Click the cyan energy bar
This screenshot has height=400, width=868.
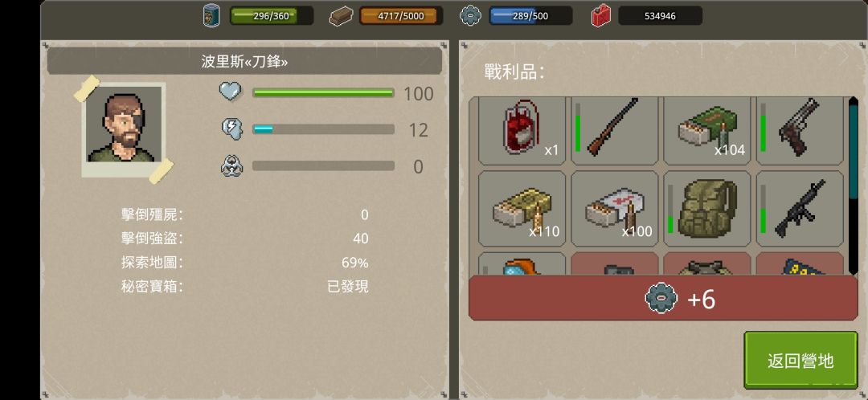323,129
